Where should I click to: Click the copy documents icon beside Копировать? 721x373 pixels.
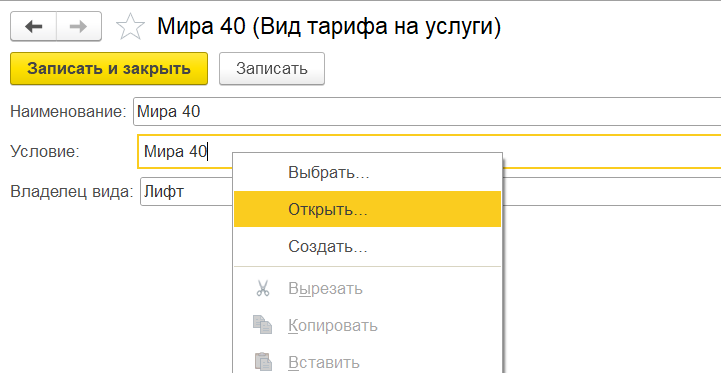point(263,325)
